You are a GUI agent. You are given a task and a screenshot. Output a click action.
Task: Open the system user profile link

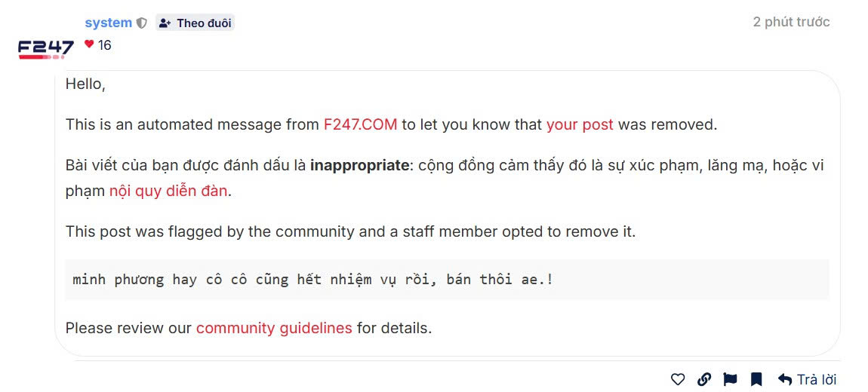click(108, 23)
